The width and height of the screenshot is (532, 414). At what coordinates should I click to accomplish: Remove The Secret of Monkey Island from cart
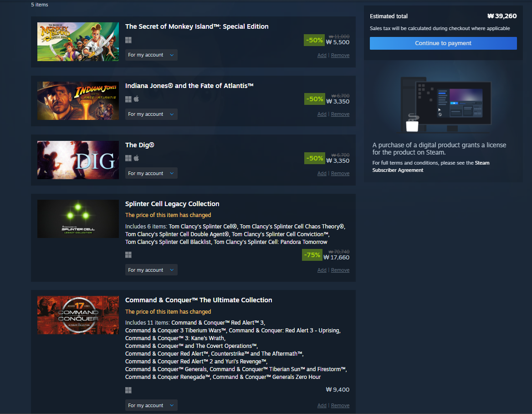[x=340, y=55]
